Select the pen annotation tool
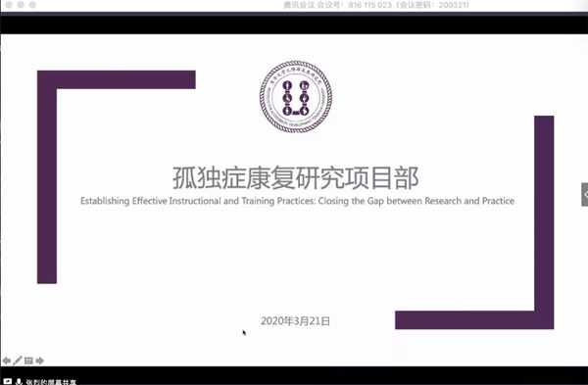 [18, 361]
